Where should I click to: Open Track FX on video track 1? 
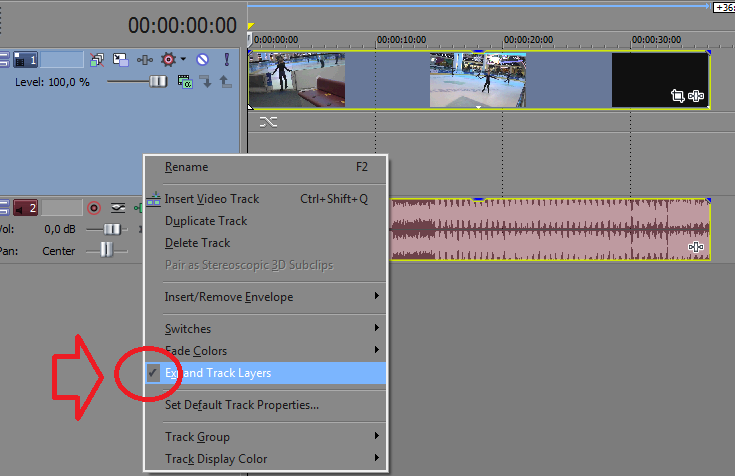pyautogui.click(x=145, y=60)
